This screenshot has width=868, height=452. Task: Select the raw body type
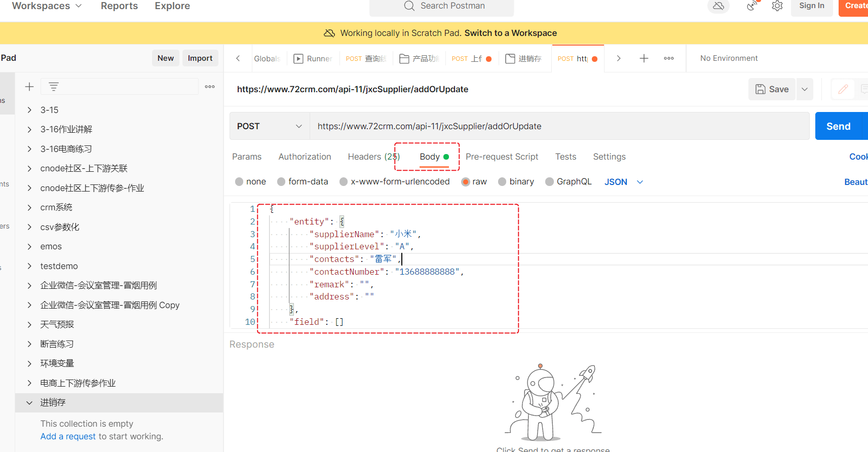(x=465, y=182)
